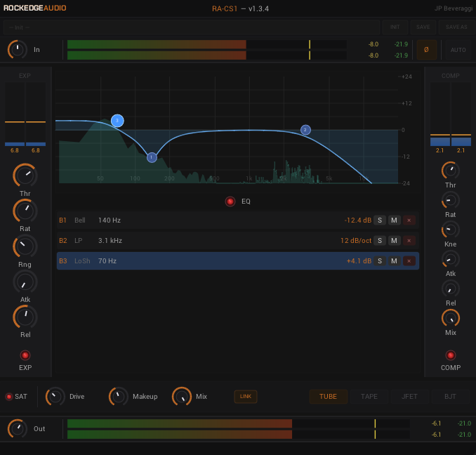Solo band B1 Bell
This screenshot has width=476, height=455.
coord(380,220)
